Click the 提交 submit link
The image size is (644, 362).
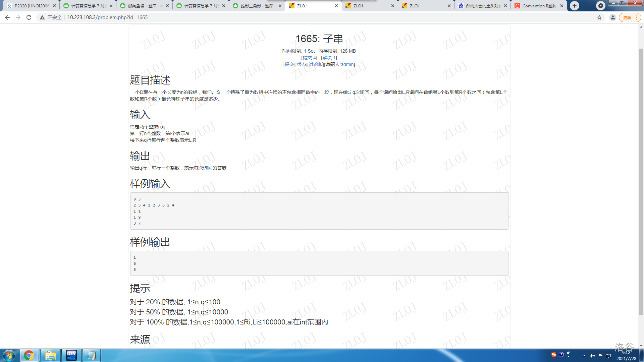click(x=289, y=64)
